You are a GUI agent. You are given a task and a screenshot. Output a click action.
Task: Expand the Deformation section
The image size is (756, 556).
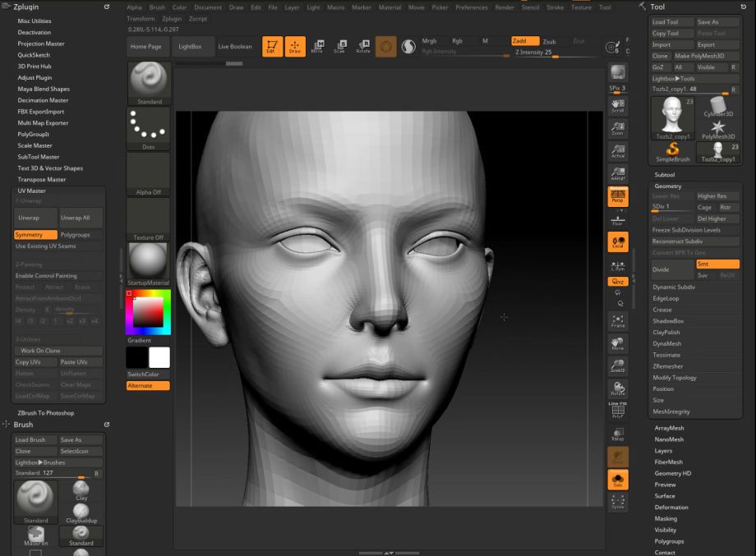(671, 508)
